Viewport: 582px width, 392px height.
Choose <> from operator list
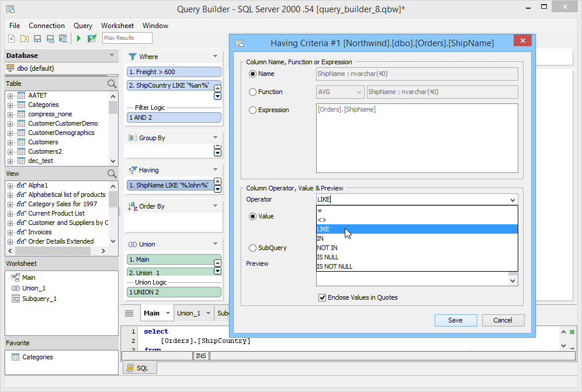[417, 220]
